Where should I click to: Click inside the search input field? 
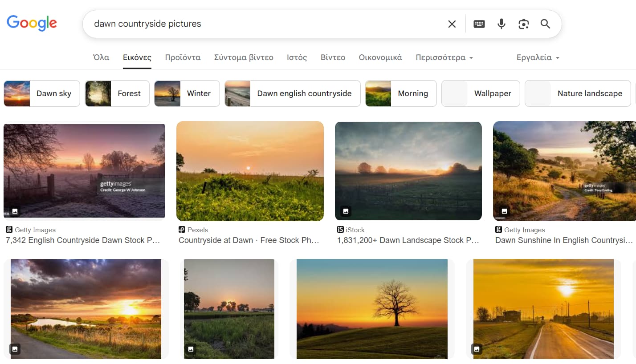pyautogui.click(x=267, y=24)
